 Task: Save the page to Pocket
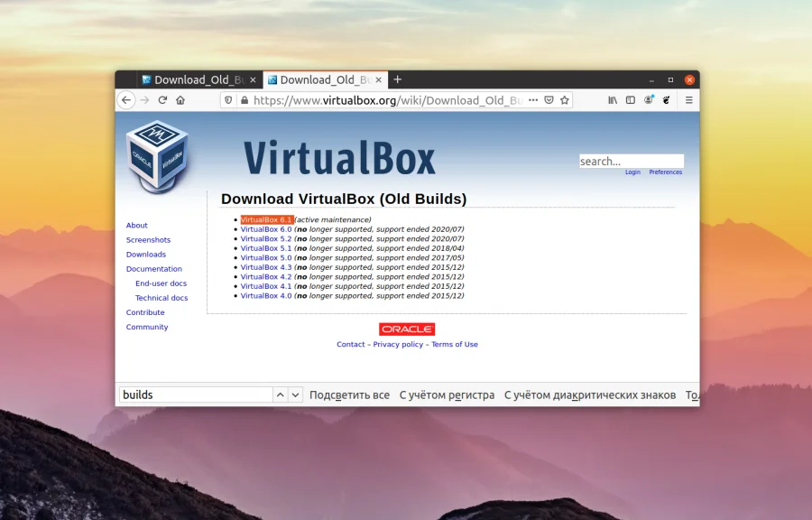[549, 99]
